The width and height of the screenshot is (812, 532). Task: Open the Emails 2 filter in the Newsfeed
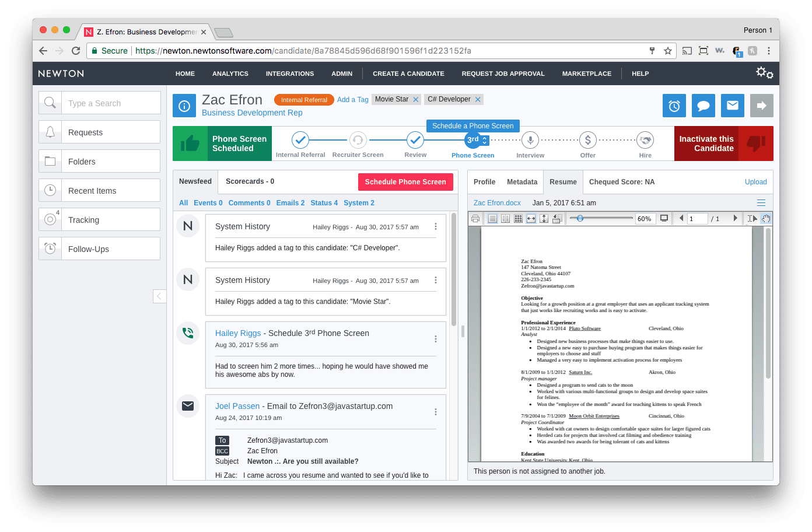click(289, 202)
